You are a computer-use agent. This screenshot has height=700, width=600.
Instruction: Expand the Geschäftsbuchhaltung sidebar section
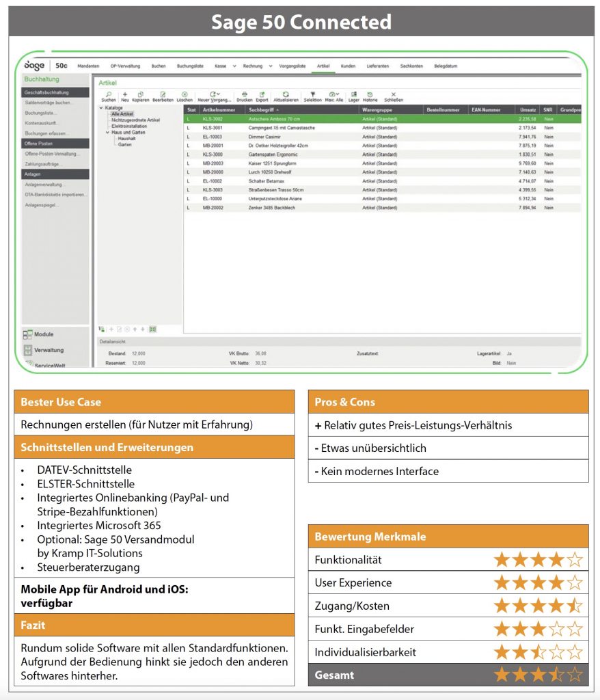pyautogui.click(x=55, y=92)
